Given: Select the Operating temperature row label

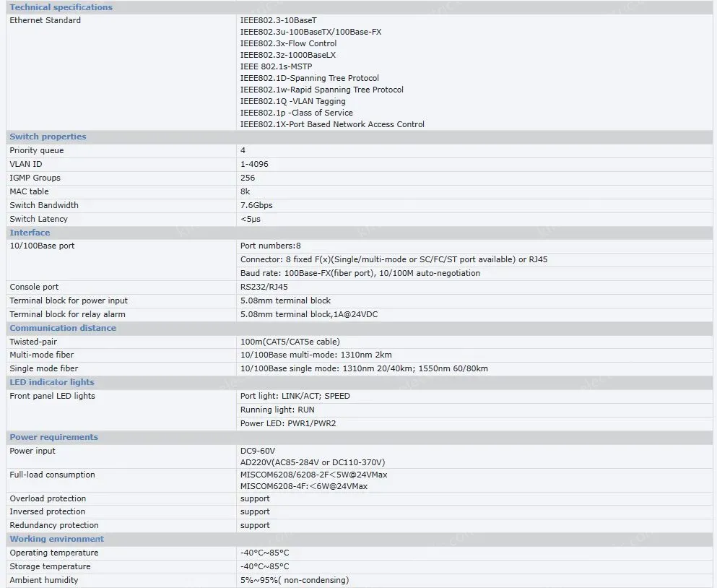Looking at the screenshot, I should [x=53, y=553].
